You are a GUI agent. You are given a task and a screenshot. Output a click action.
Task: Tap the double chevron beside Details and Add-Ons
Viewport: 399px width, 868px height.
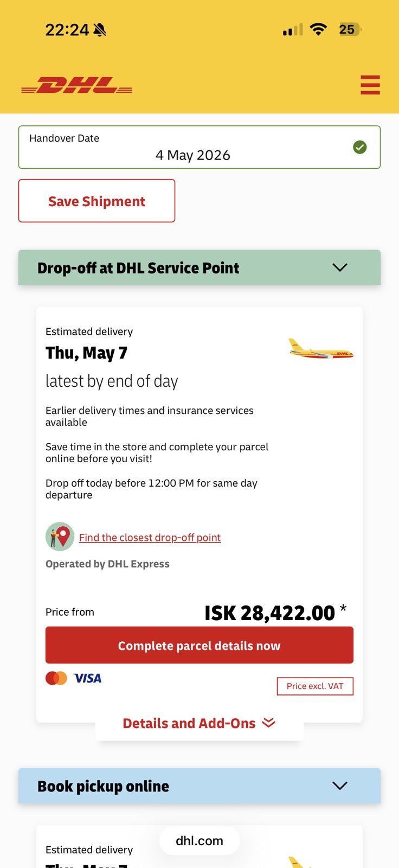coord(268,723)
